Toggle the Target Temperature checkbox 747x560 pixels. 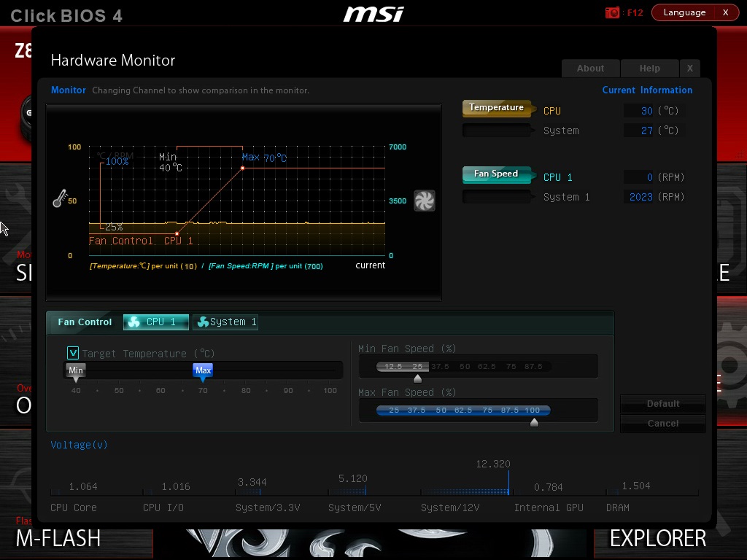(72, 353)
